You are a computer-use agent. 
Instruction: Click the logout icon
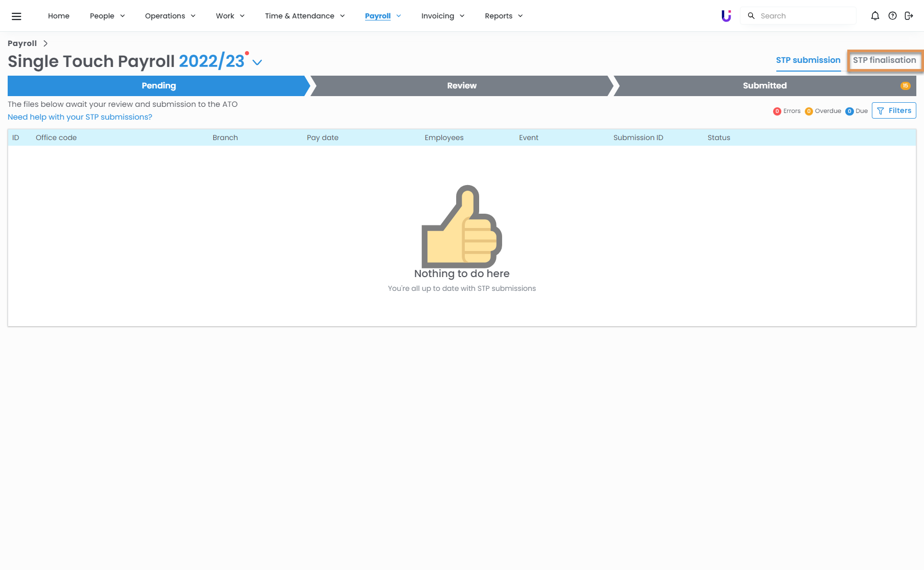[909, 16]
